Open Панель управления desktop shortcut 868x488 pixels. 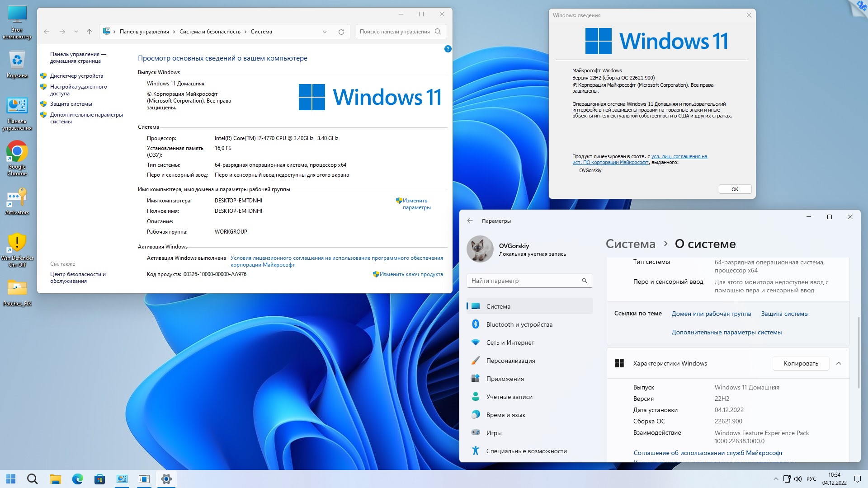(x=17, y=114)
